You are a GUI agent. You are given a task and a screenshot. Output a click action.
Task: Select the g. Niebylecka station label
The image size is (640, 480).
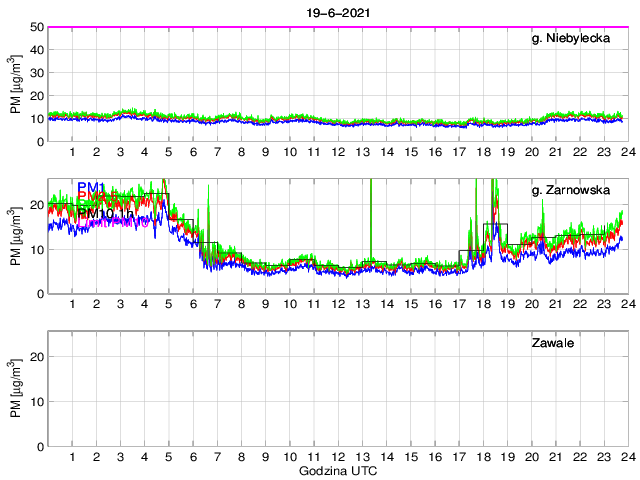pyautogui.click(x=578, y=40)
